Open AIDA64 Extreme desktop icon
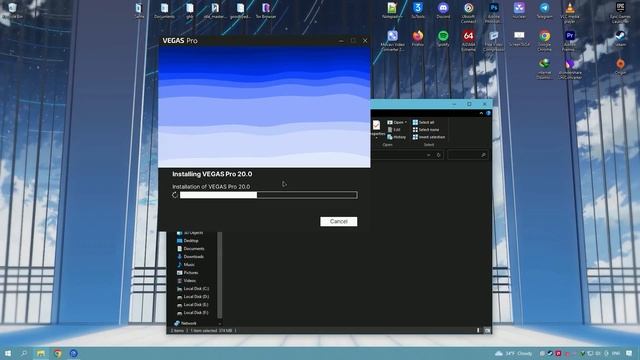Viewport: 640px width, 360px height. point(468,40)
